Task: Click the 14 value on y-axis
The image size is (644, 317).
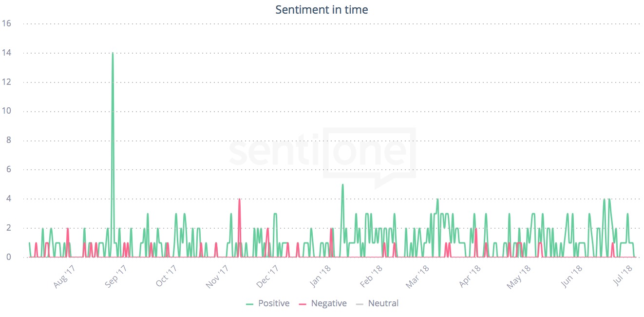Action: point(6,53)
